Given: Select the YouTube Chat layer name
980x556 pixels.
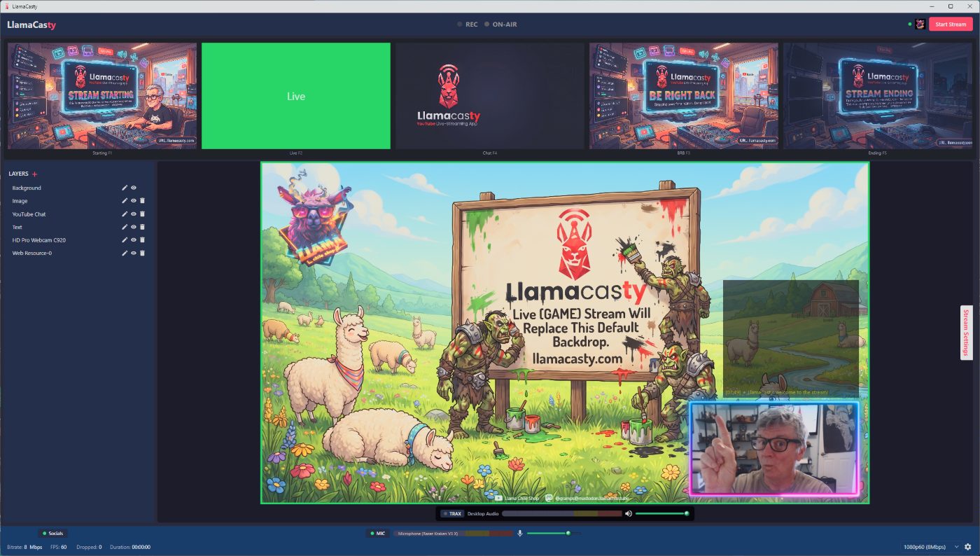Looking at the screenshot, I should 29,214.
